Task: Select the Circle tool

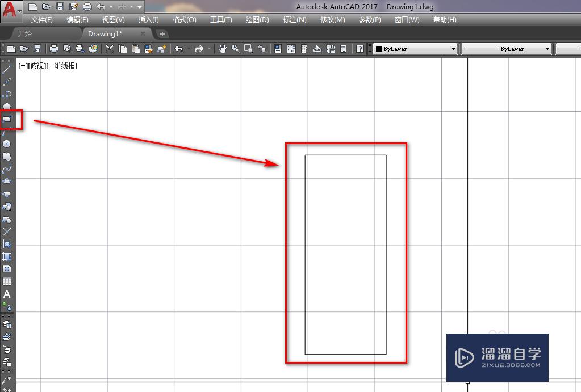Action: click(x=7, y=144)
